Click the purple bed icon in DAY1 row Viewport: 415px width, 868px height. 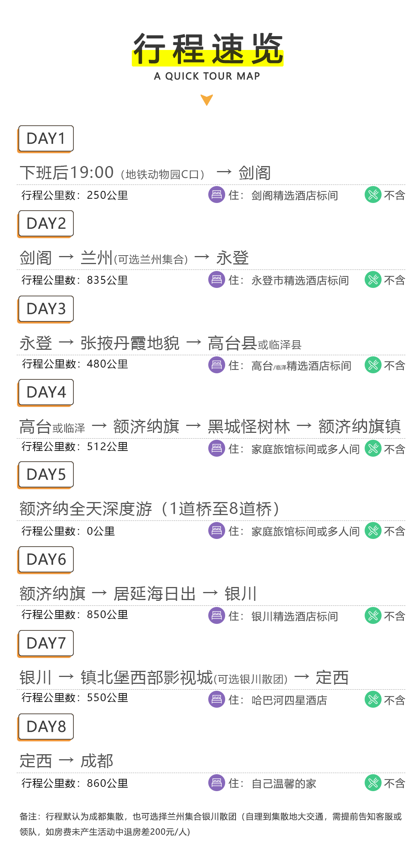click(x=217, y=195)
